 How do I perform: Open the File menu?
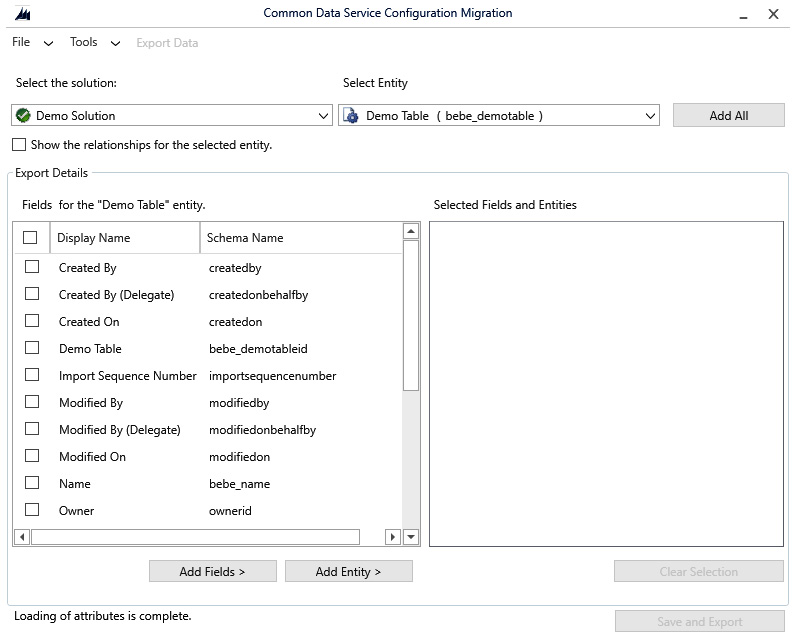pos(21,42)
